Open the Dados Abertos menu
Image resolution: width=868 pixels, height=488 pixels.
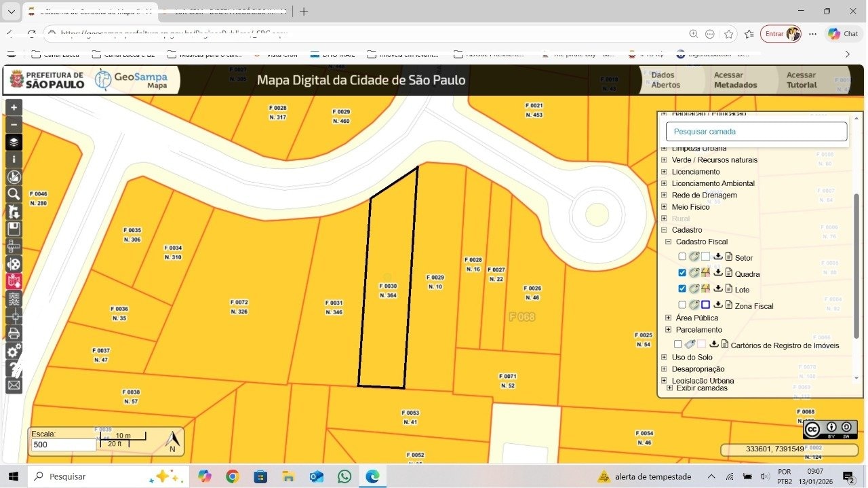[x=665, y=80]
